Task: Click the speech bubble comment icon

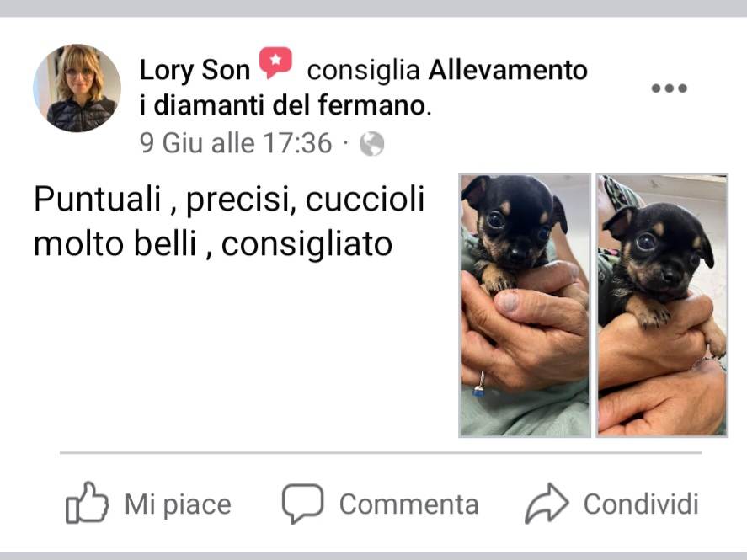Action: pyautogui.click(x=302, y=504)
